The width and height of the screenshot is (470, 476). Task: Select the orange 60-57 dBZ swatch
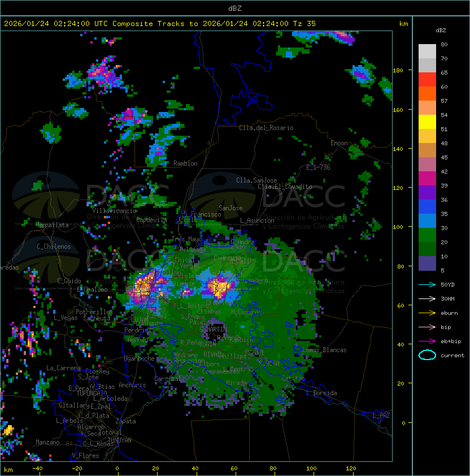pos(427,94)
